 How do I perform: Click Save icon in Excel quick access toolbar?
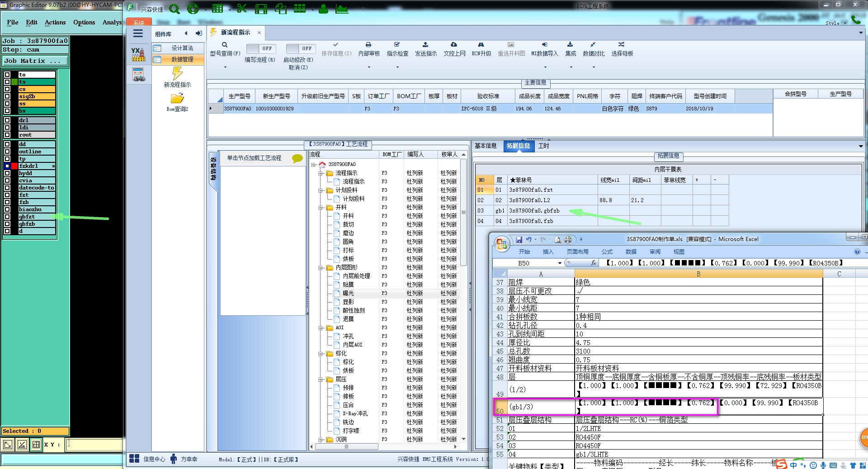(x=519, y=240)
